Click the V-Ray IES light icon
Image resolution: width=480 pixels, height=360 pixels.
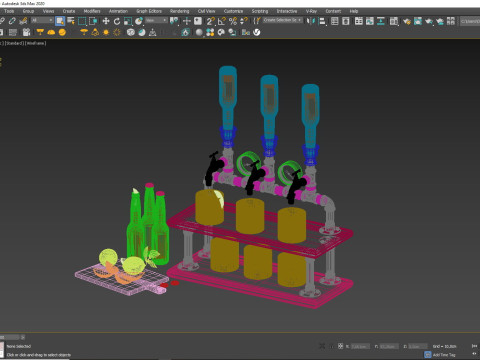95,32
